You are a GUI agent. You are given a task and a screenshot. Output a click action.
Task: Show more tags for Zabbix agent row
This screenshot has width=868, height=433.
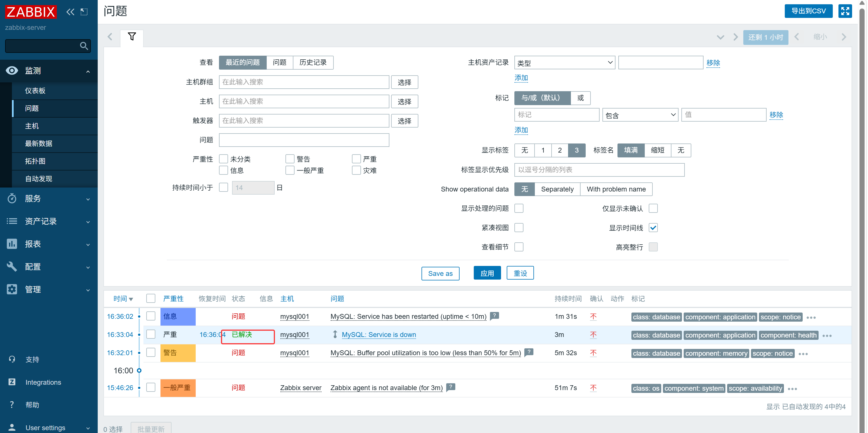click(x=792, y=389)
